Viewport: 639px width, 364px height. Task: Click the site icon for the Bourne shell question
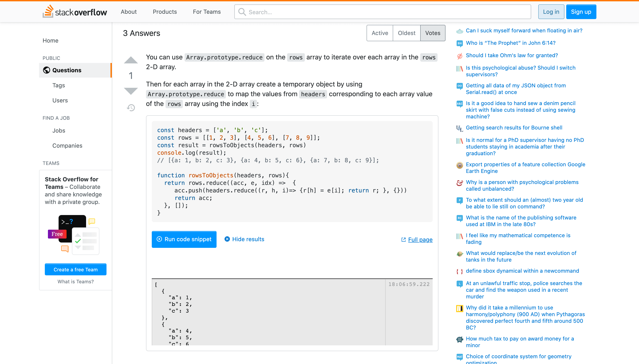click(459, 128)
